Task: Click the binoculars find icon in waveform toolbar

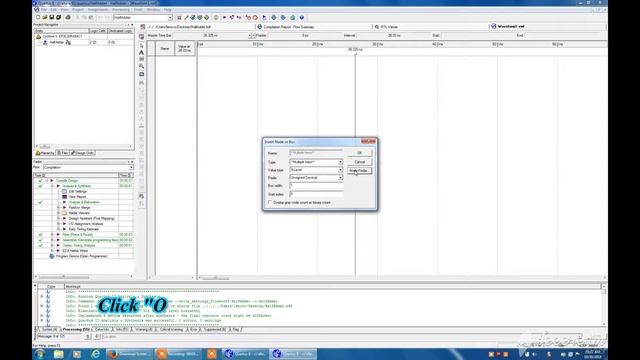Action: [142, 83]
